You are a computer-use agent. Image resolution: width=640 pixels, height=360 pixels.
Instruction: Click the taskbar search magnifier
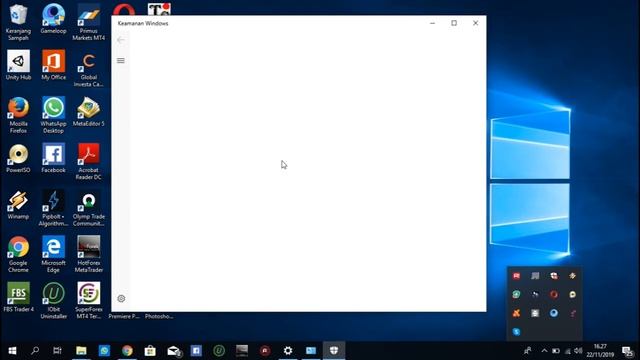[35, 351]
